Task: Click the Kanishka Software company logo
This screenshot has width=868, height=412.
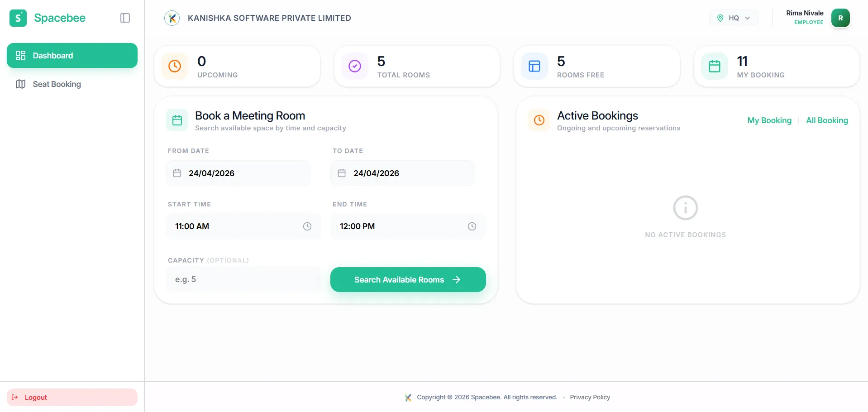Action: pos(172,18)
